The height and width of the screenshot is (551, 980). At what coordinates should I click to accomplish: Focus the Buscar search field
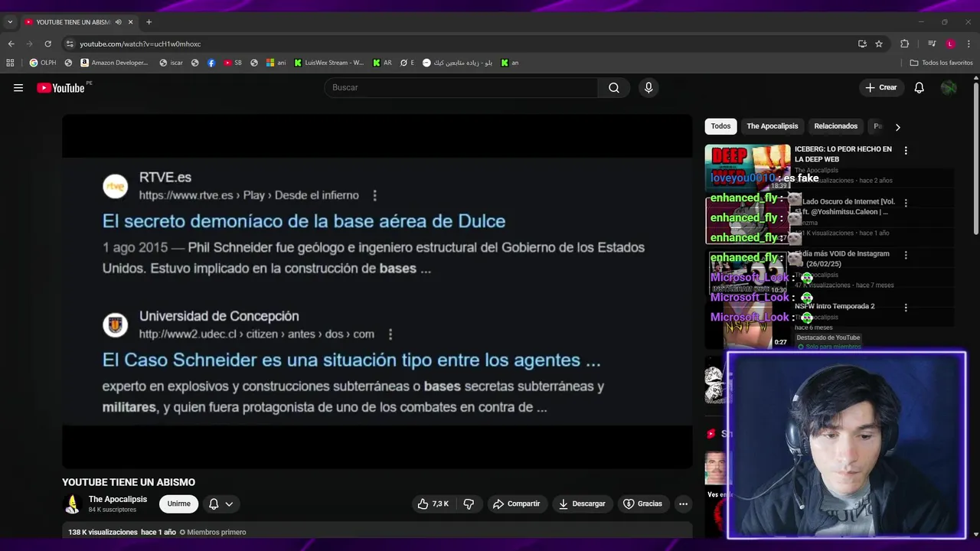(x=461, y=87)
